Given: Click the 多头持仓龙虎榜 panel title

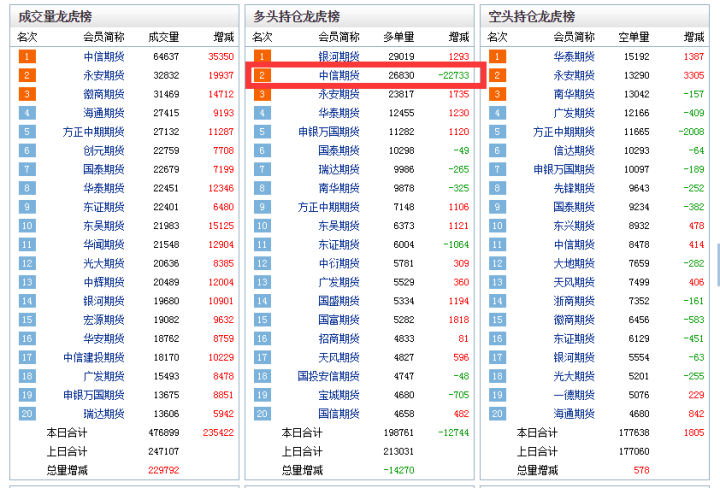Looking at the screenshot, I should point(297,17).
